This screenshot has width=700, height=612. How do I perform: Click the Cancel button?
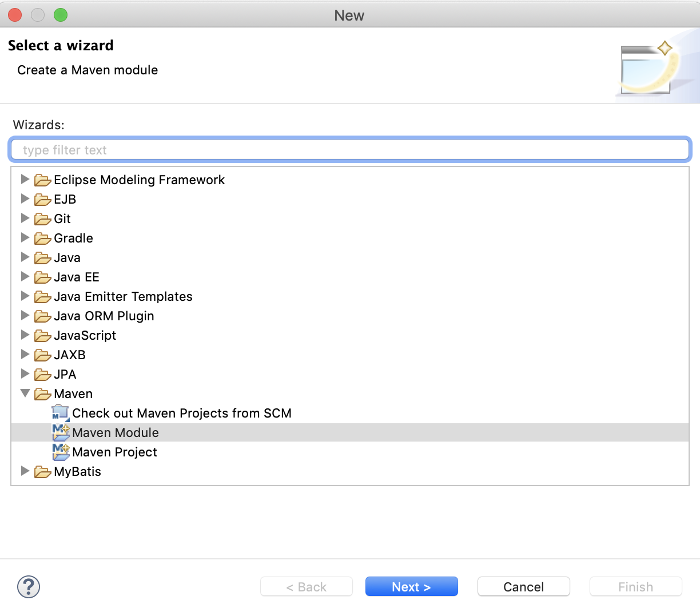[524, 587]
